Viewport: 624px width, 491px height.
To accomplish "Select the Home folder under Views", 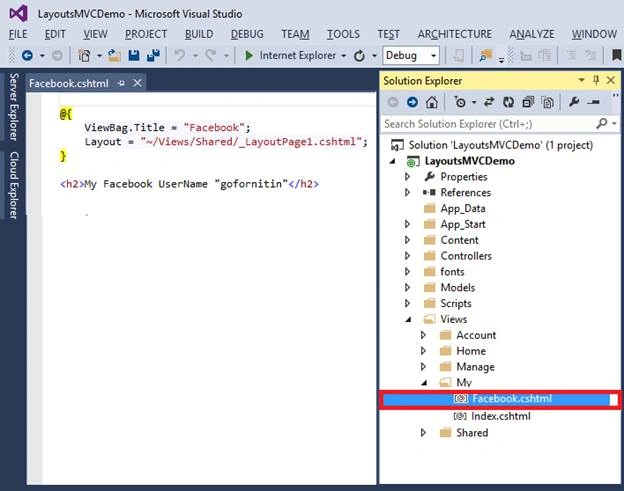I will (x=471, y=351).
